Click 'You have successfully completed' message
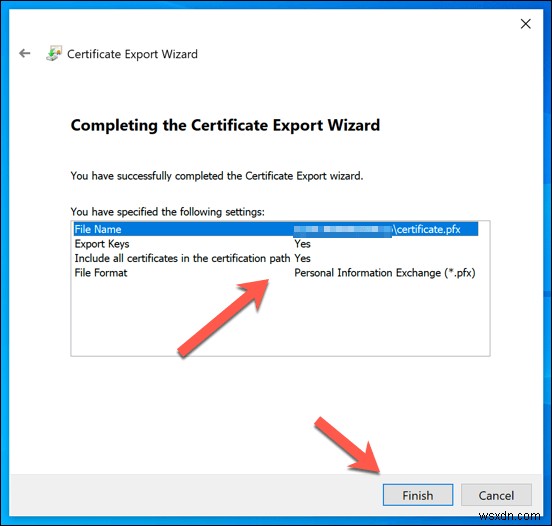Screen dimensions: 552x526 click(217, 176)
